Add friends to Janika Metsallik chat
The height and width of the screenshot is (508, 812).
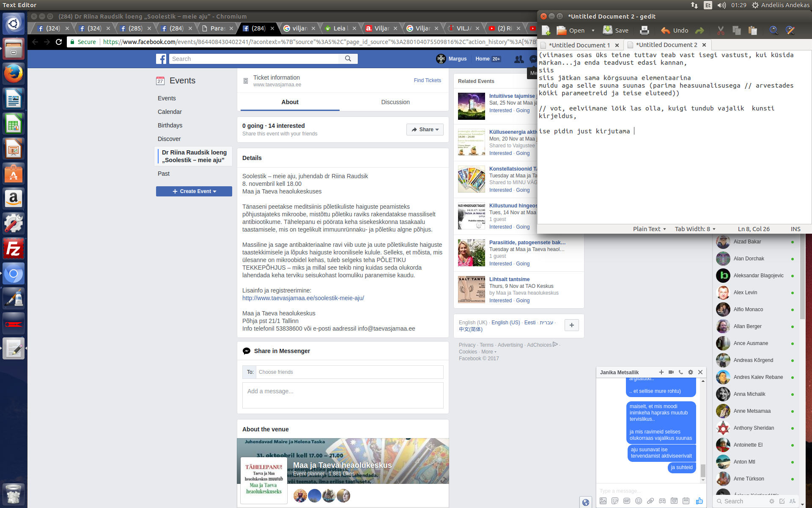(661, 372)
